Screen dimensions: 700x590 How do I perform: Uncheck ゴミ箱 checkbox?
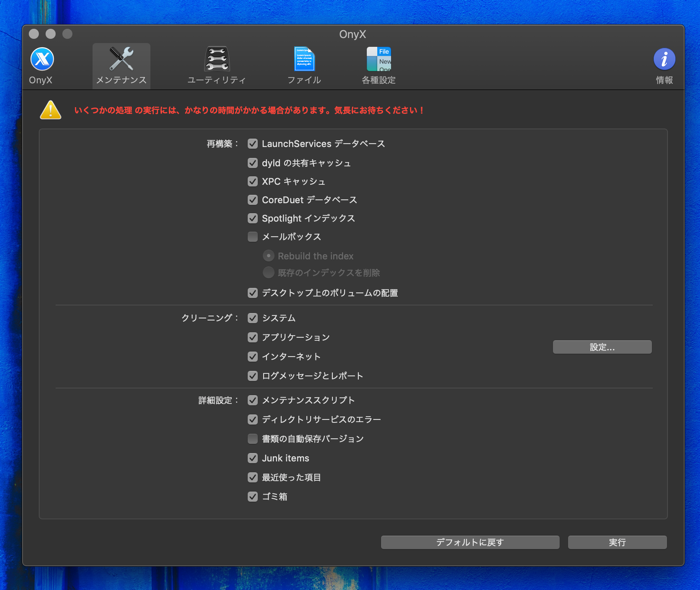(253, 496)
